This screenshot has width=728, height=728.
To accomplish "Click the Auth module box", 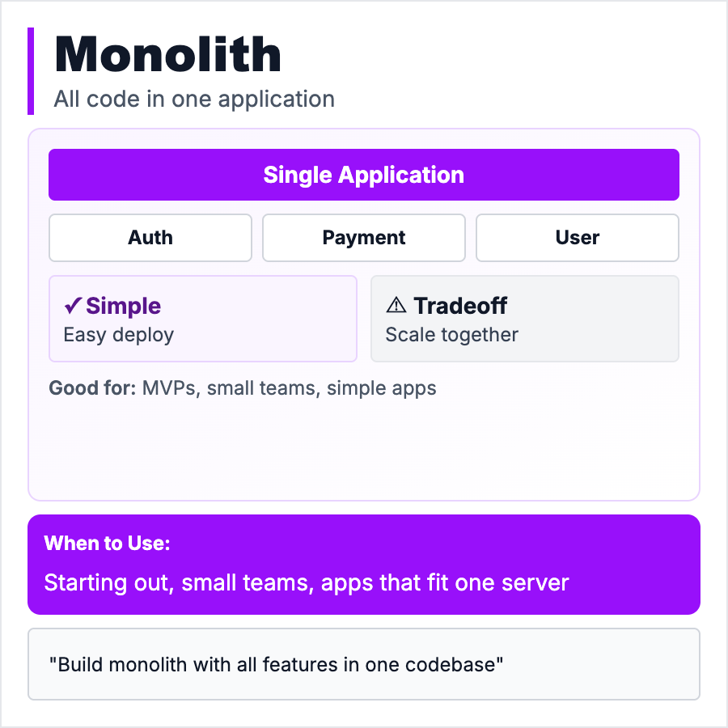I will coord(150,238).
